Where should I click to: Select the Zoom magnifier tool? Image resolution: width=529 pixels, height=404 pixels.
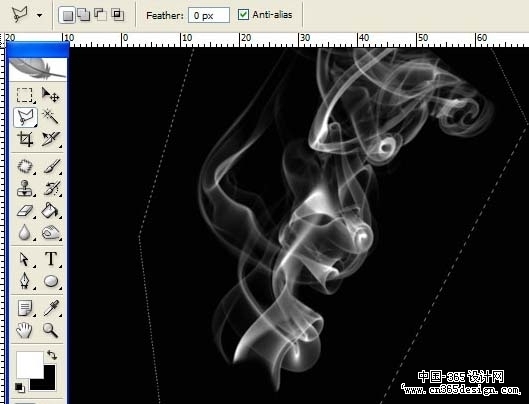pos(50,330)
